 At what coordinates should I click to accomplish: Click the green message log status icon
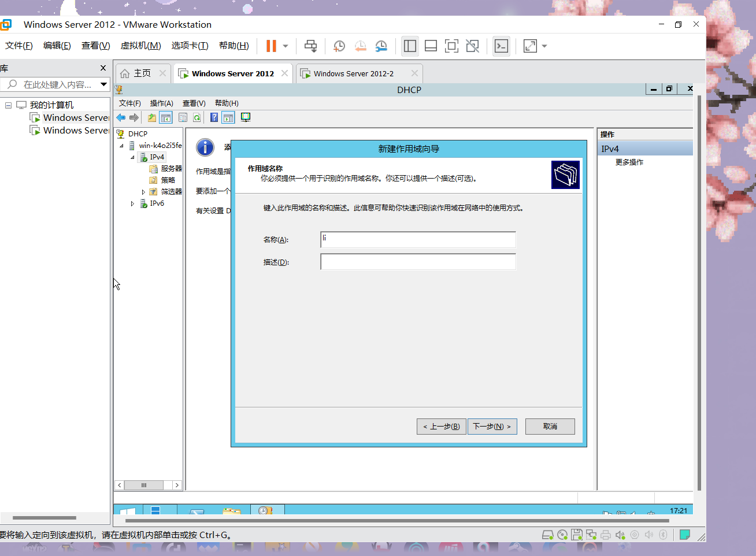click(x=685, y=535)
